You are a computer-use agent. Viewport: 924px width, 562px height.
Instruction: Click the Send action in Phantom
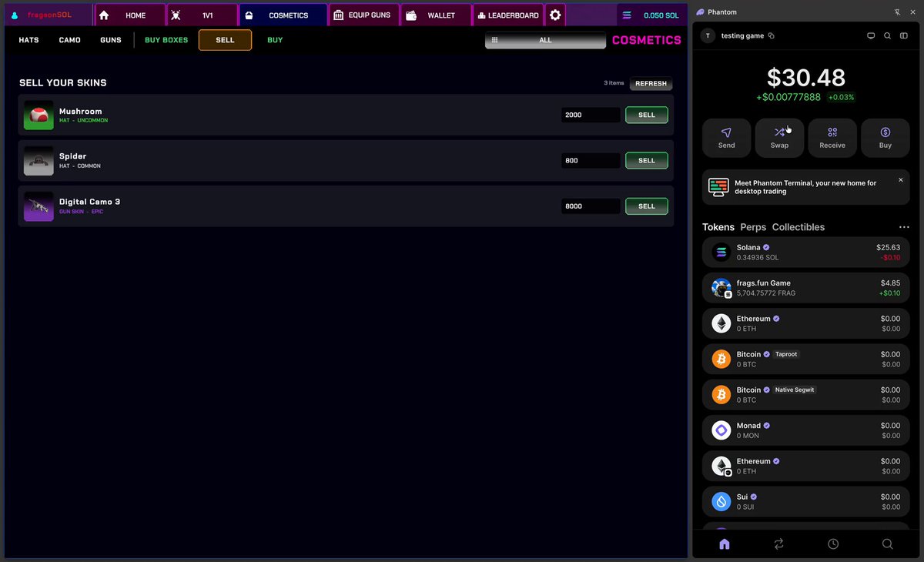coord(727,138)
